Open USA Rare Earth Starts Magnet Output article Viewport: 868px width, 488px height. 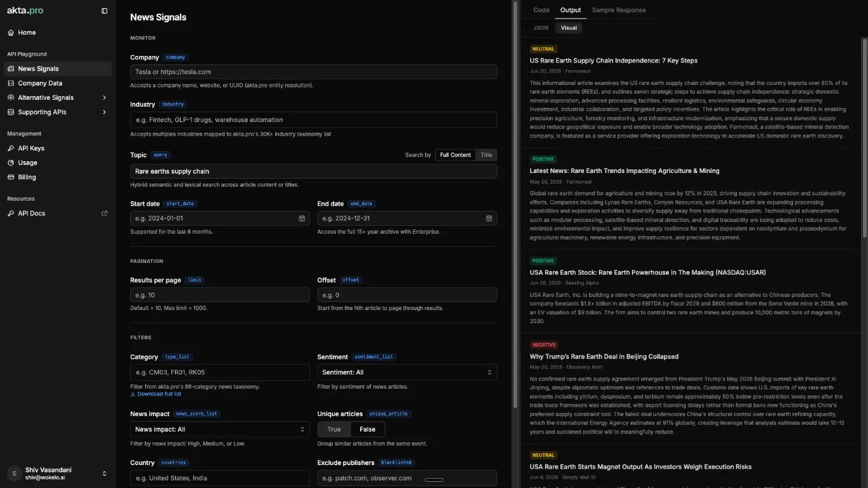point(640,467)
